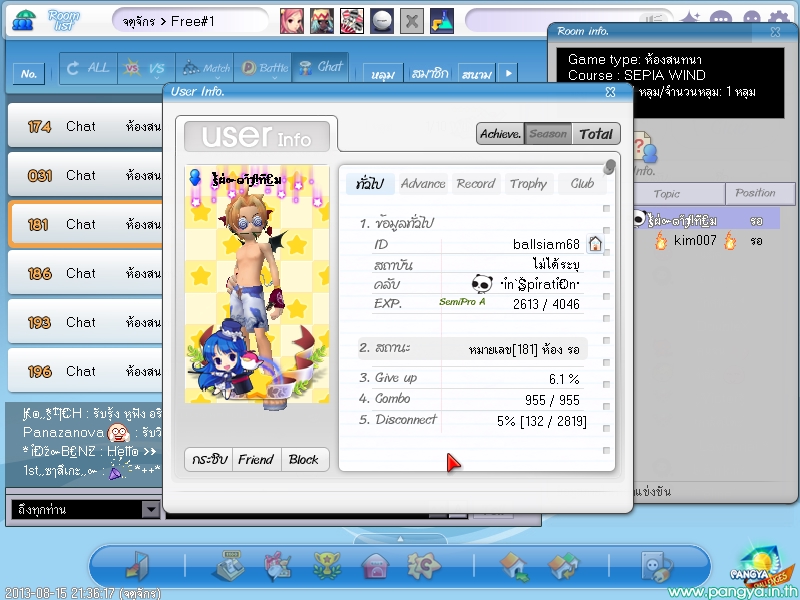800x600 pixels.
Task: Click the pushpin on the notebook page
Action: pyautogui.click(x=609, y=166)
